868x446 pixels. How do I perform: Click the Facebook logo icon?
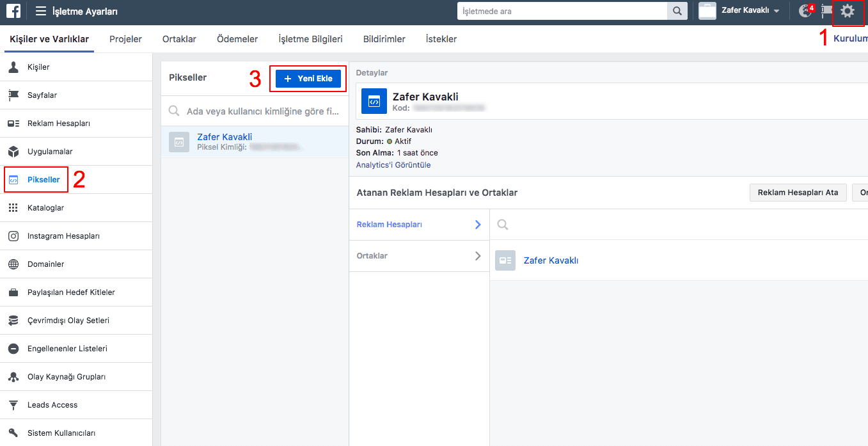[13, 11]
